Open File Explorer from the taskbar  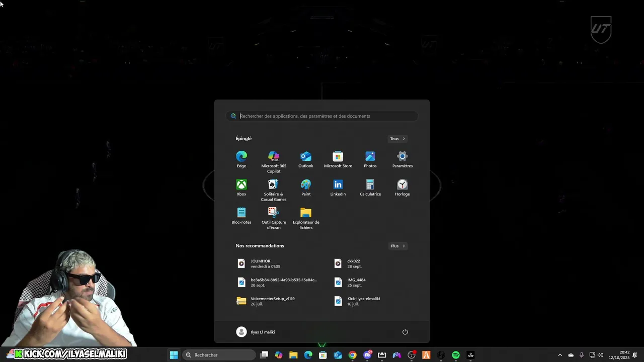pos(293,355)
